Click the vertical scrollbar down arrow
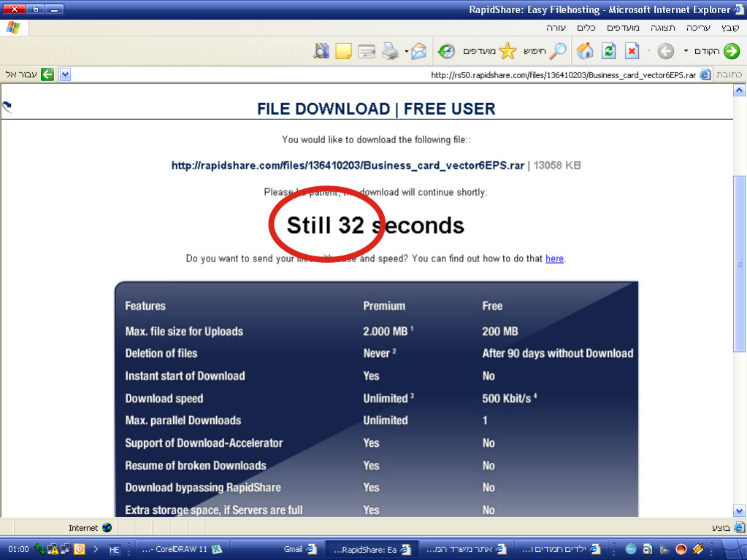747x560 pixels. pyautogui.click(x=739, y=510)
